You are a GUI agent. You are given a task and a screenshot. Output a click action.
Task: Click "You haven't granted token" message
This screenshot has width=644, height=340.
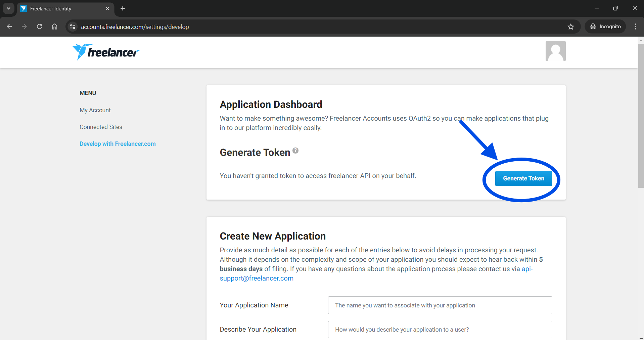point(318,176)
